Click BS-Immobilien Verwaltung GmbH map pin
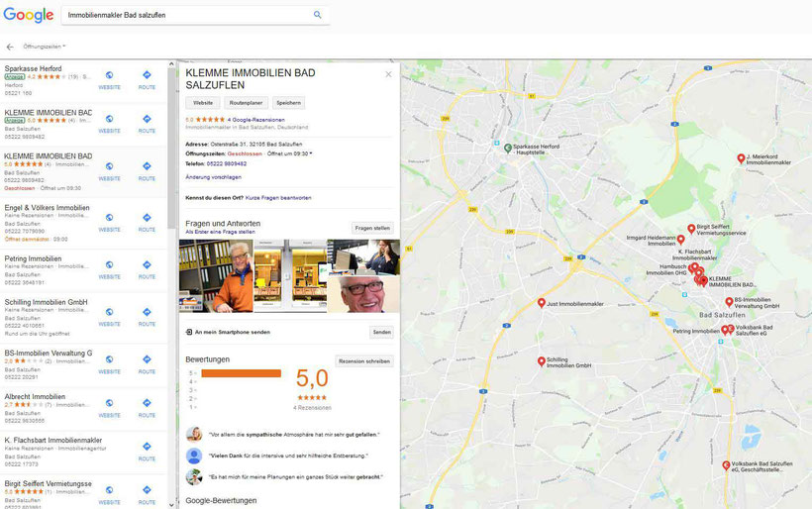The width and height of the screenshot is (812, 509). [729, 302]
